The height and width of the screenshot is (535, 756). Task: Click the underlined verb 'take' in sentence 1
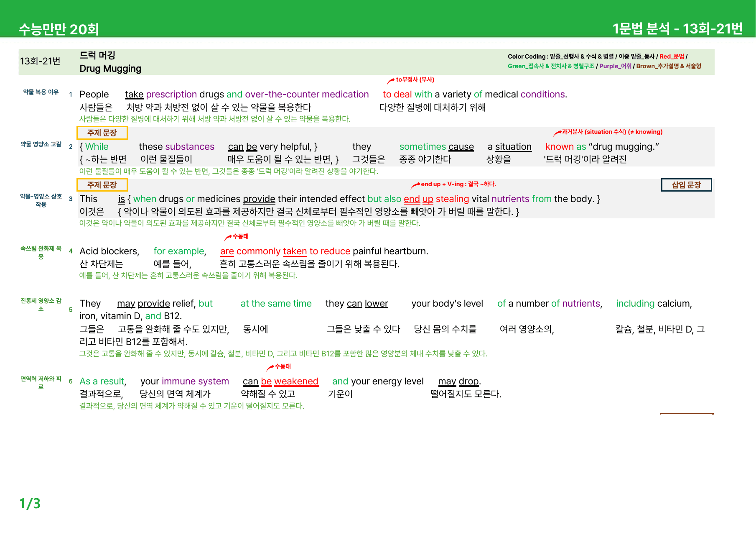(134, 95)
